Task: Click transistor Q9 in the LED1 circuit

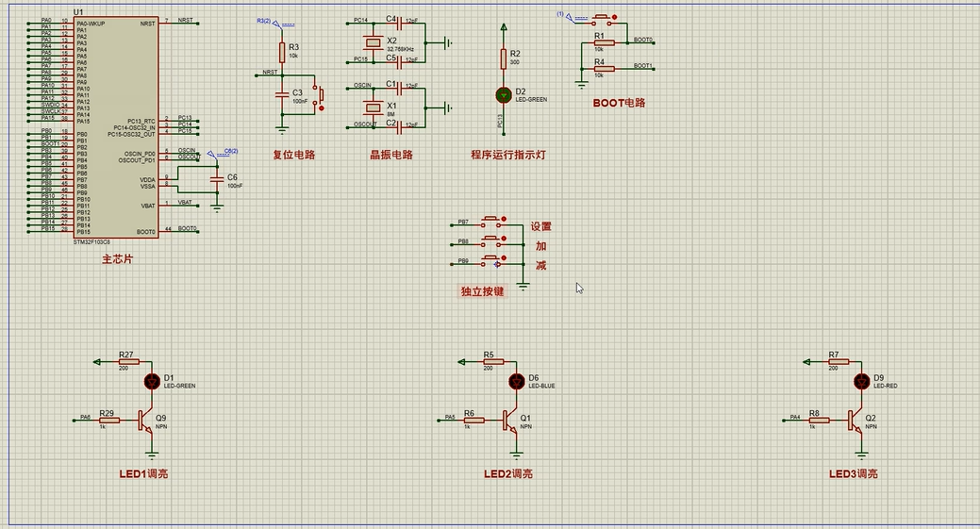Action: click(144, 420)
